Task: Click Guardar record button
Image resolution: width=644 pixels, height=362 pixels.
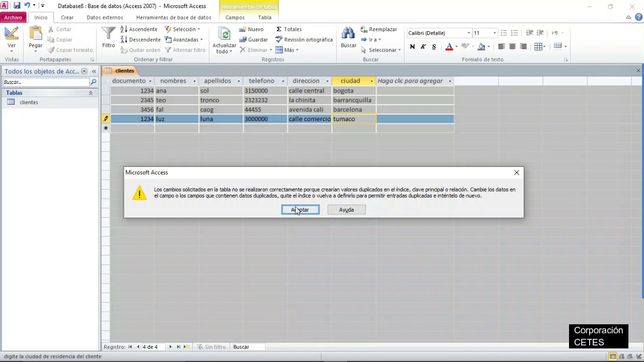Action: tap(254, 40)
